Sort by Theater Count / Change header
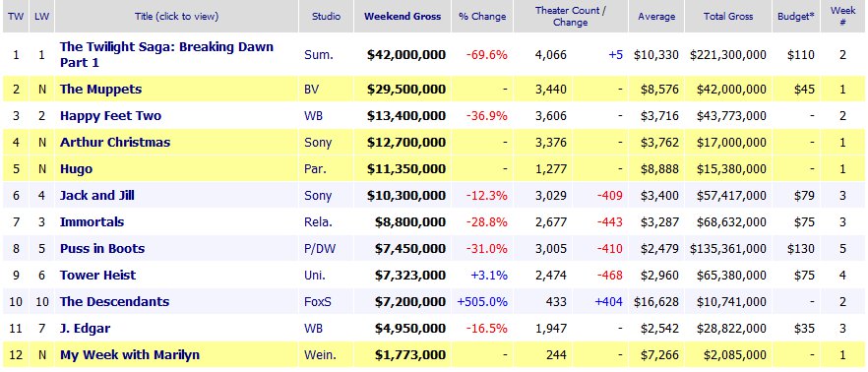The height and width of the screenshot is (372, 868). tap(570, 17)
